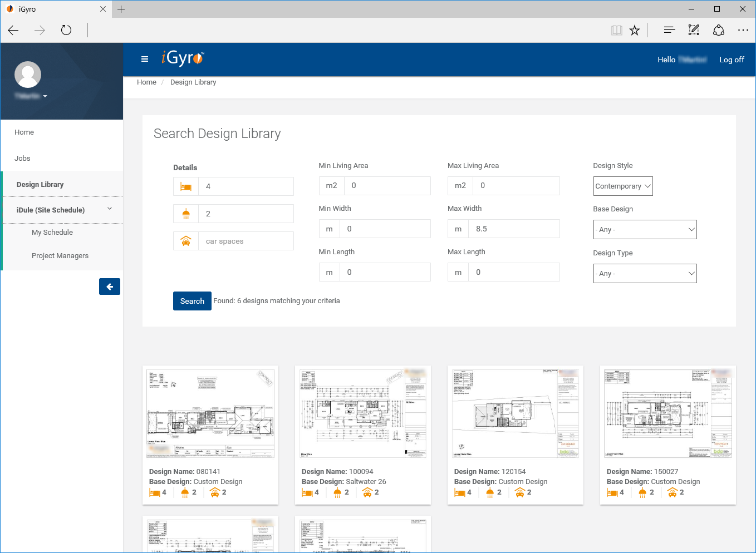Viewport: 756px width, 553px height.
Task: Click the car spaces input field
Action: coord(246,241)
